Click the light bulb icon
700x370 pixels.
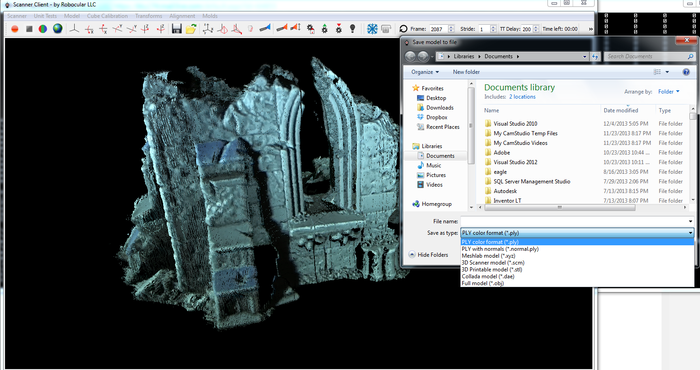pyautogui.click(x=353, y=29)
